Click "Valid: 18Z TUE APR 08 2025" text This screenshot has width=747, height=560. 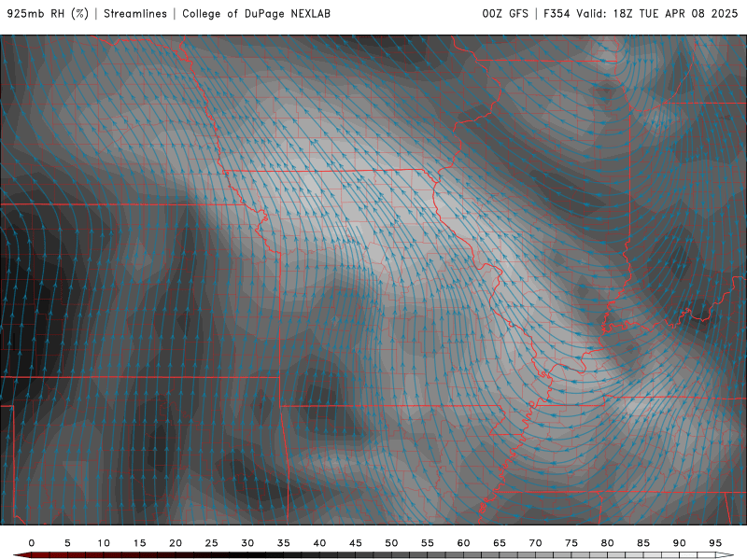pyautogui.click(x=657, y=14)
